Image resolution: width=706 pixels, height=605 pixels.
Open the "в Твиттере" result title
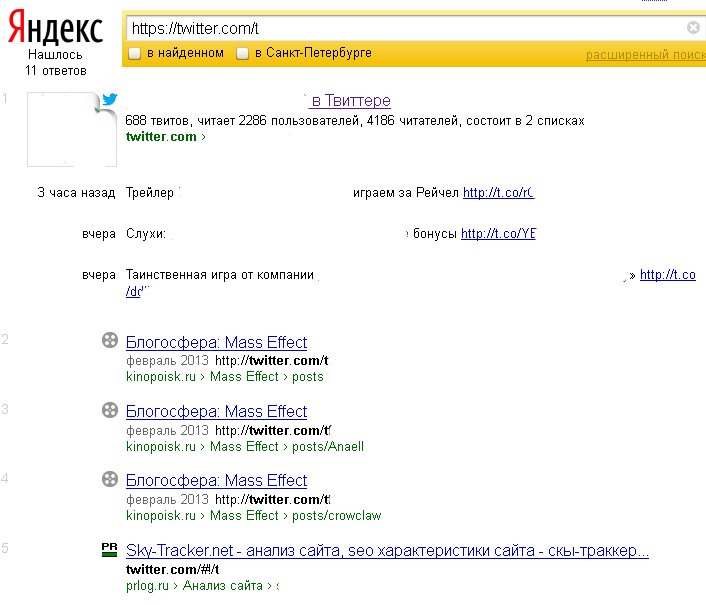(x=351, y=101)
